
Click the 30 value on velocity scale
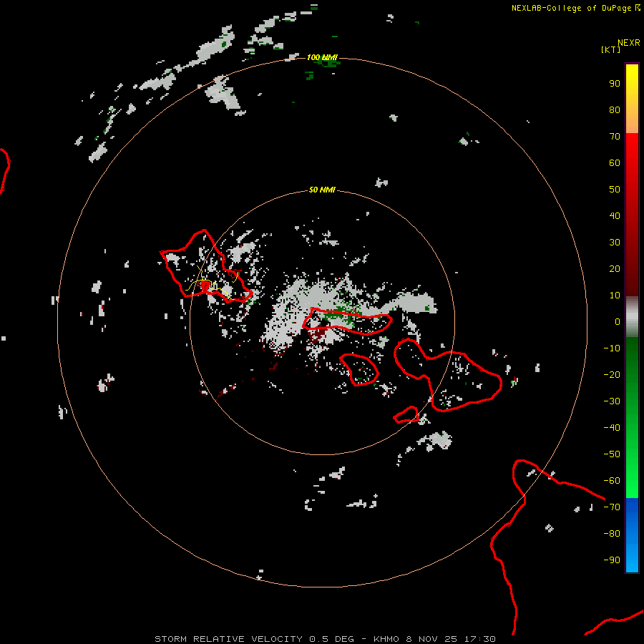pos(615,243)
